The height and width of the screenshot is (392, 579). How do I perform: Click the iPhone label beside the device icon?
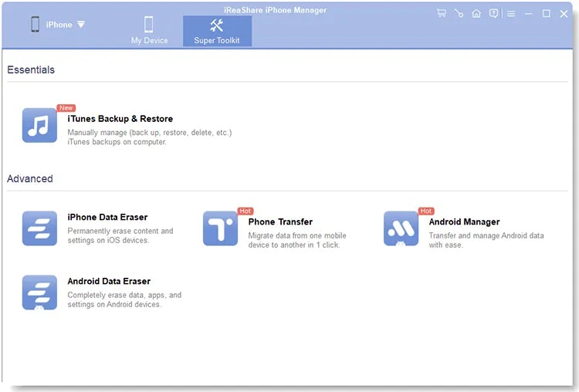tap(59, 25)
